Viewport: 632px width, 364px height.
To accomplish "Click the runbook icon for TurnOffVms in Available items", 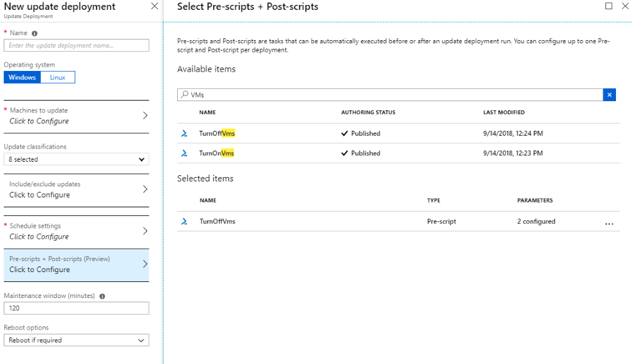I will click(184, 133).
